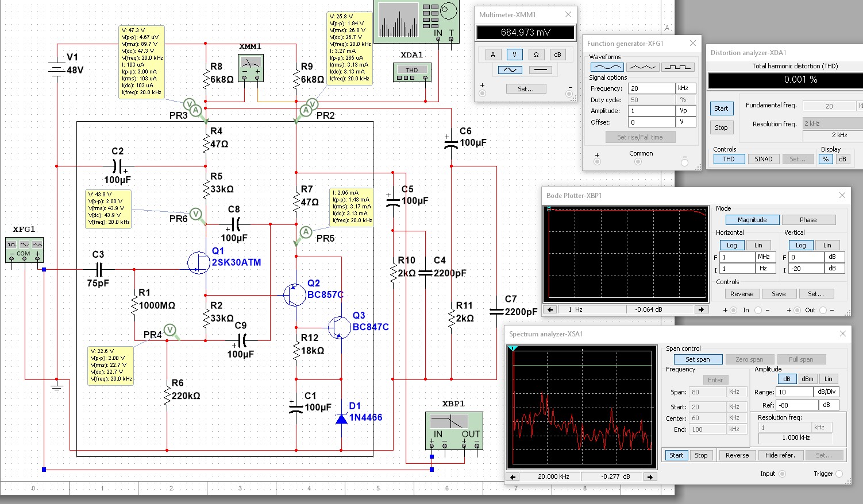
Task: Choose the triangle waveform button
Action: (x=642, y=67)
